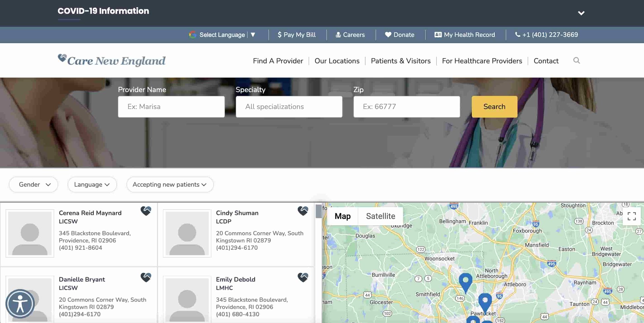This screenshot has width=644, height=323.
Task: Click the Donate heart icon
Action: click(388, 35)
